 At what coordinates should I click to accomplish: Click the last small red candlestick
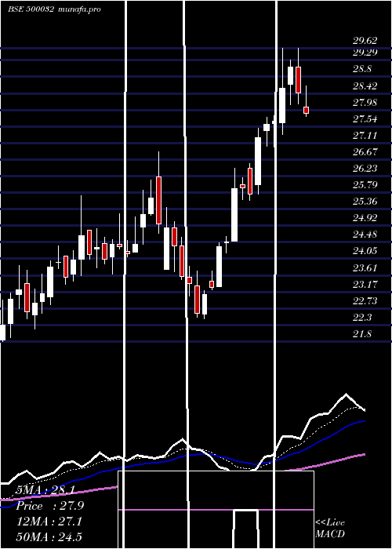pos(307,111)
